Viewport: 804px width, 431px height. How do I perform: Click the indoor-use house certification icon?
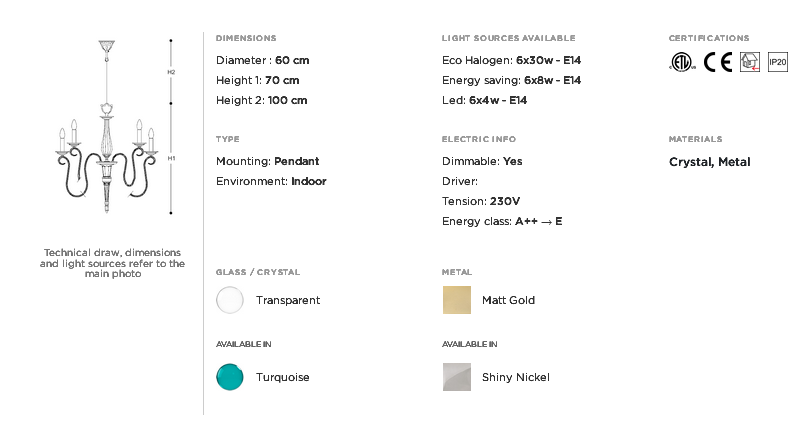click(x=750, y=62)
